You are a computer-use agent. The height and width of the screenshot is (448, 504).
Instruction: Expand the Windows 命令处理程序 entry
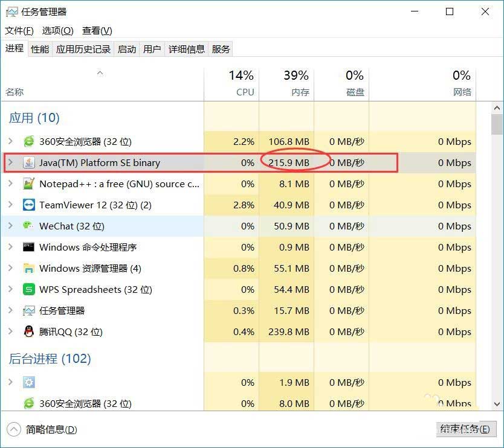[x=11, y=246]
